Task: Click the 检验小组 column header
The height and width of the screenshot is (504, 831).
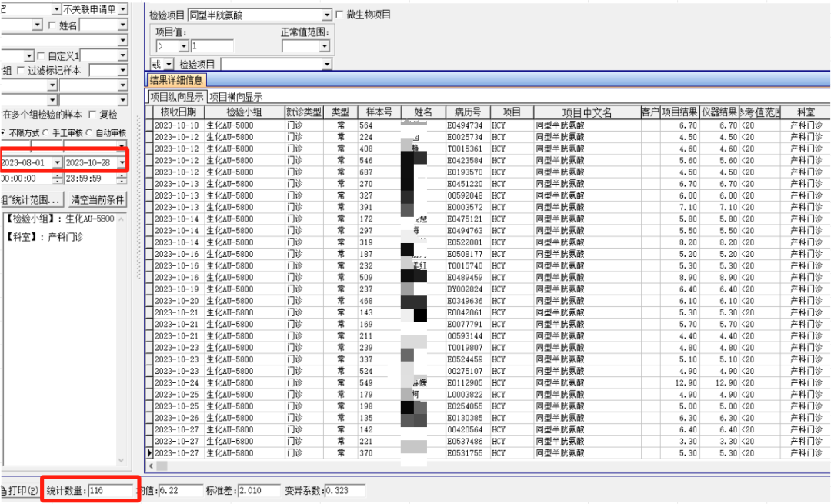Action: pos(244,112)
